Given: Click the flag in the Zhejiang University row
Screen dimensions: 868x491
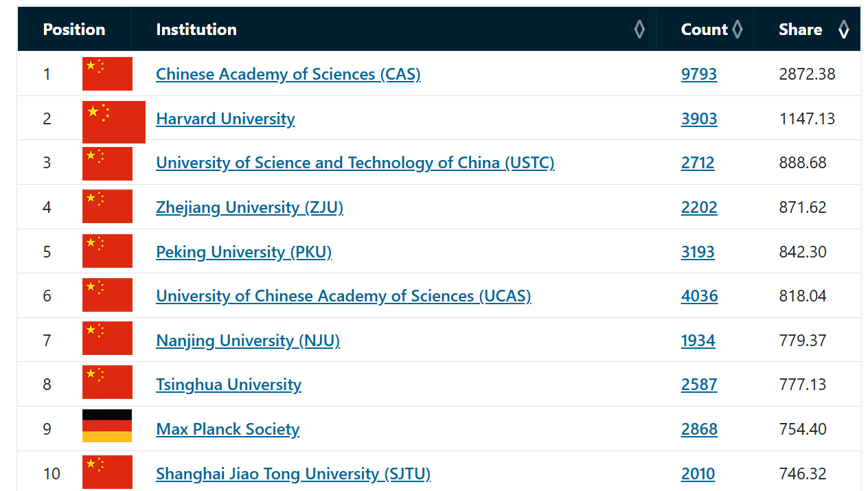Looking at the screenshot, I should pyautogui.click(x=107, y=207).
